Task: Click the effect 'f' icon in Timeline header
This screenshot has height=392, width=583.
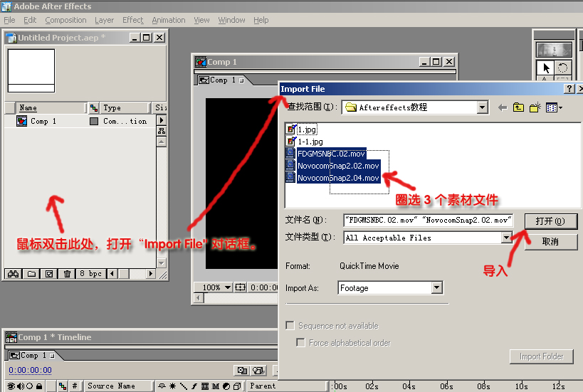Action: click(x=194, y=386)
